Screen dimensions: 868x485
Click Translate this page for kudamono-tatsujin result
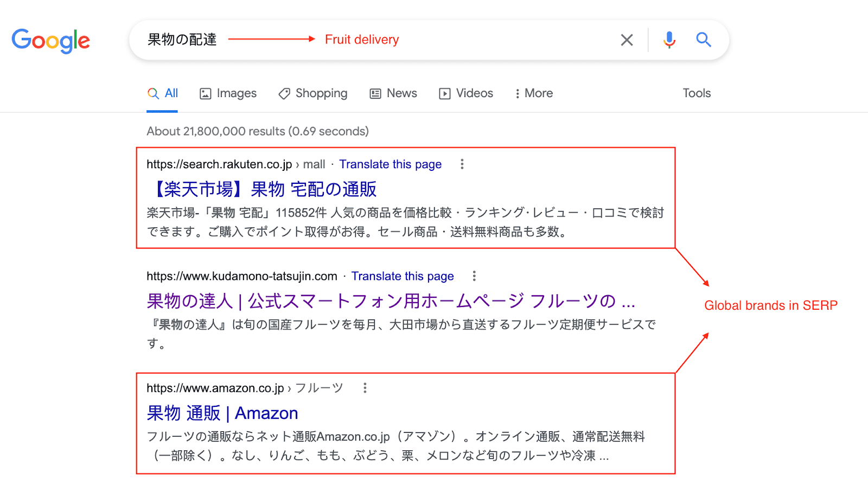point(403,276)
